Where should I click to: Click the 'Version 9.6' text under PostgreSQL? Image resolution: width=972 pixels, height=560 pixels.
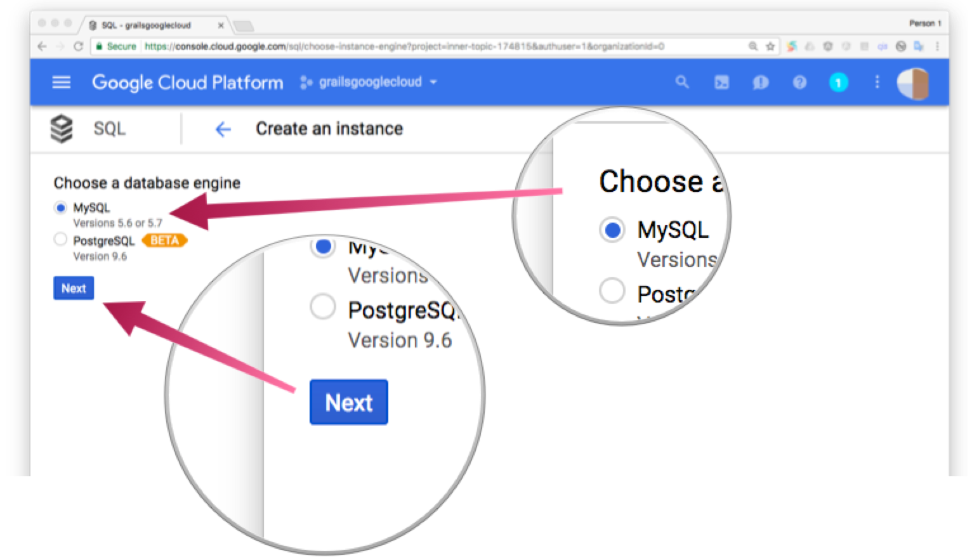coord(100,256)
